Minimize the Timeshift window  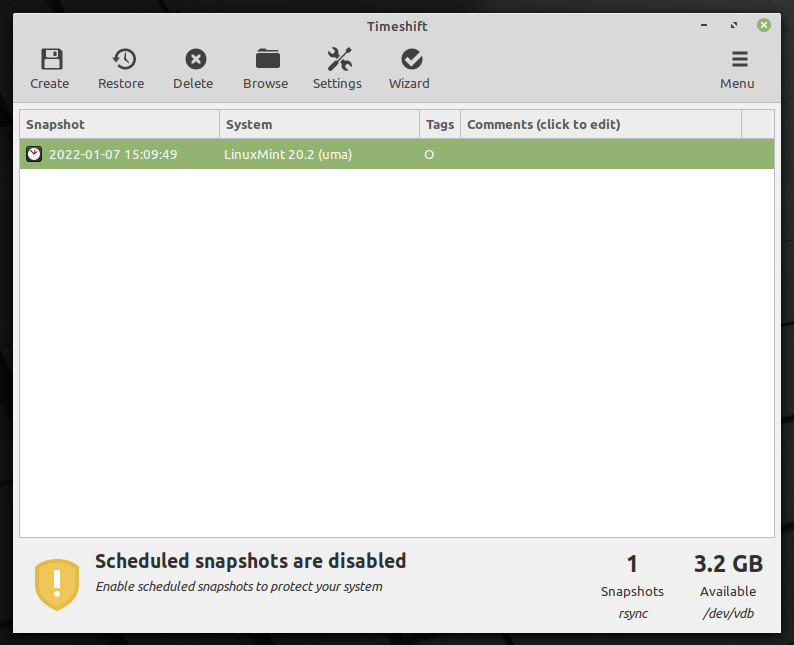pos(704,25)
